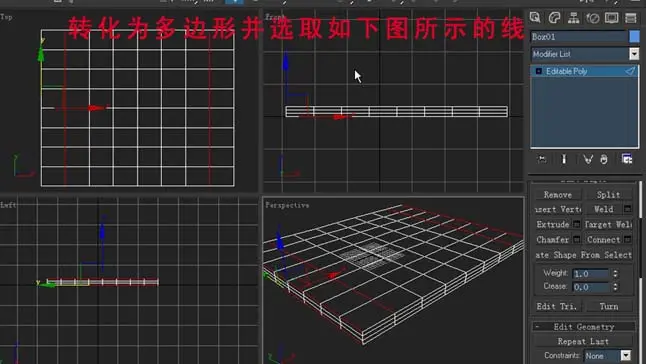
Task: Open Configure Modifier Sets icon
Action: (627, 159)
